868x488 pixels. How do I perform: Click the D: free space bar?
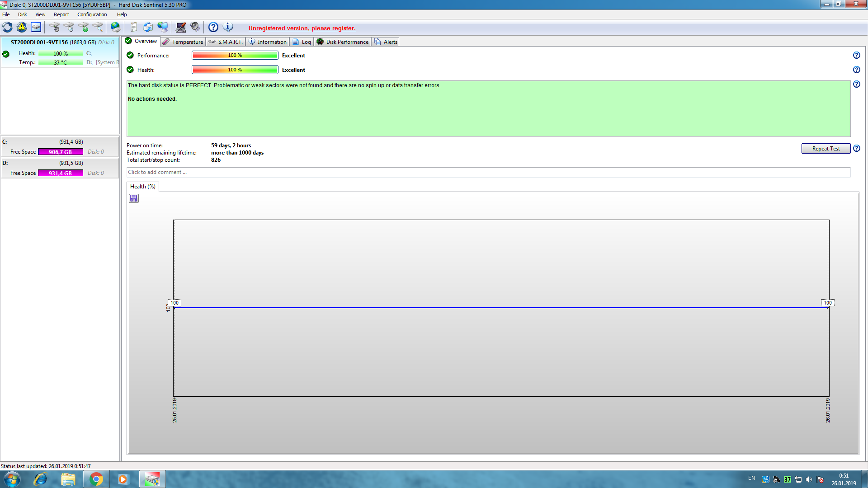[x=61, y=173]
